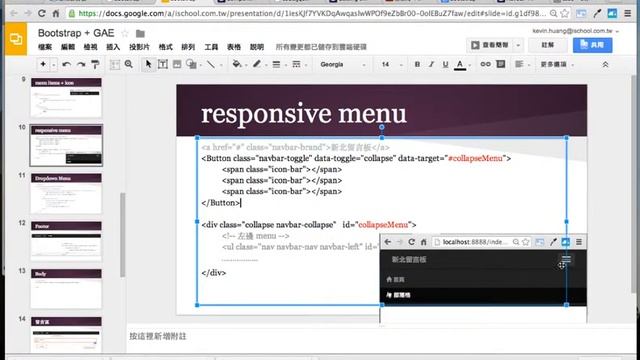Open the shape tool menu
640x360 pixels.
click(x=191, y=64)
